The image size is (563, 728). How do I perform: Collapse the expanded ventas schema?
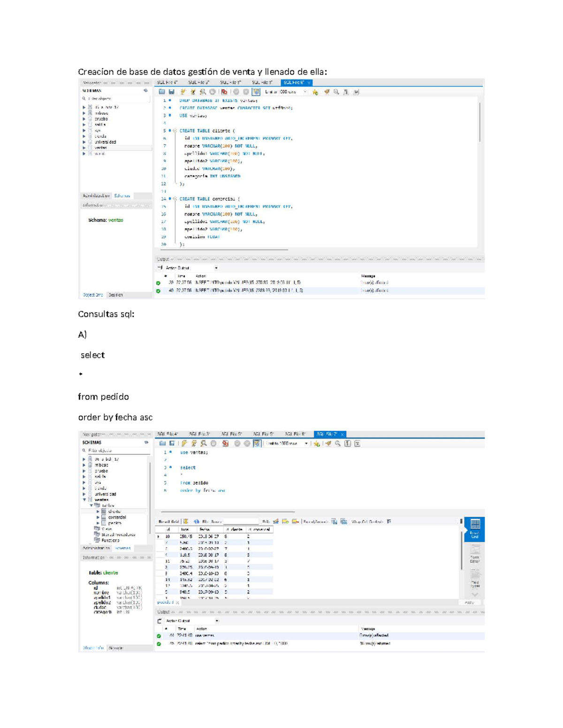point(84,500)
